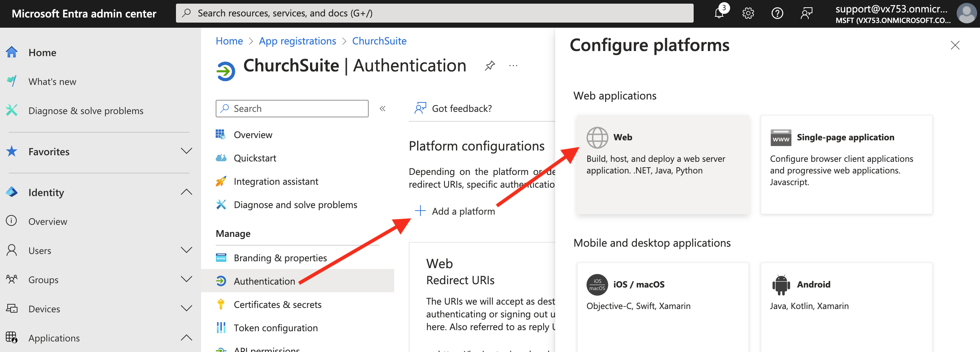
Task: Click the Devices icon in sidebar
Action: [x=12, y=308]
